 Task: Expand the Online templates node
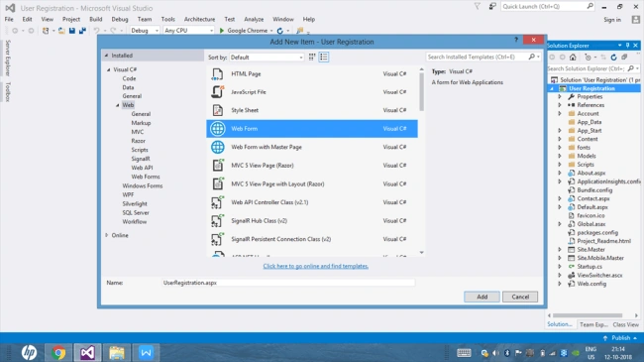(106, 235)
